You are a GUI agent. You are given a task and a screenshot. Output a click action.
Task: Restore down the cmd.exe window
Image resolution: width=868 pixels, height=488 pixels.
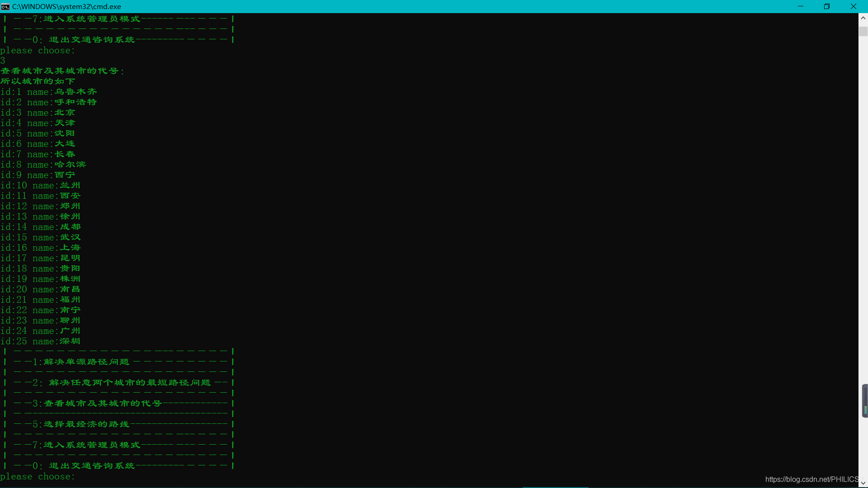click(827, 6)
